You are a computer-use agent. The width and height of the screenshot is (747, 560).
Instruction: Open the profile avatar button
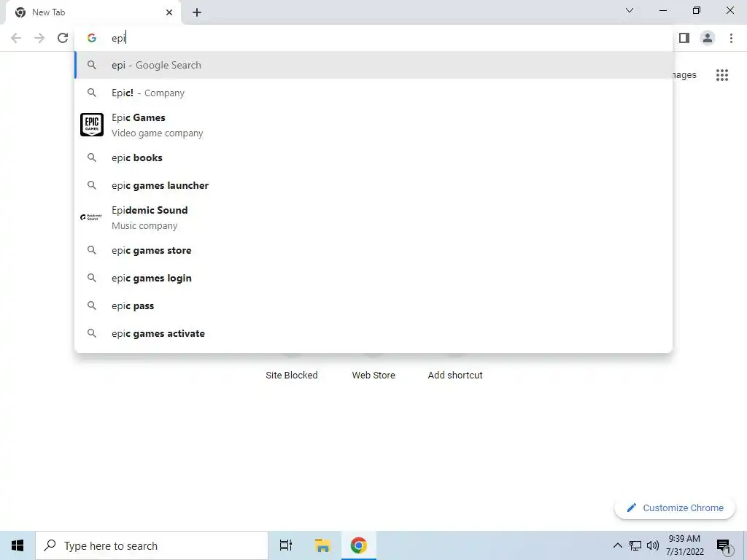point(708,38)
